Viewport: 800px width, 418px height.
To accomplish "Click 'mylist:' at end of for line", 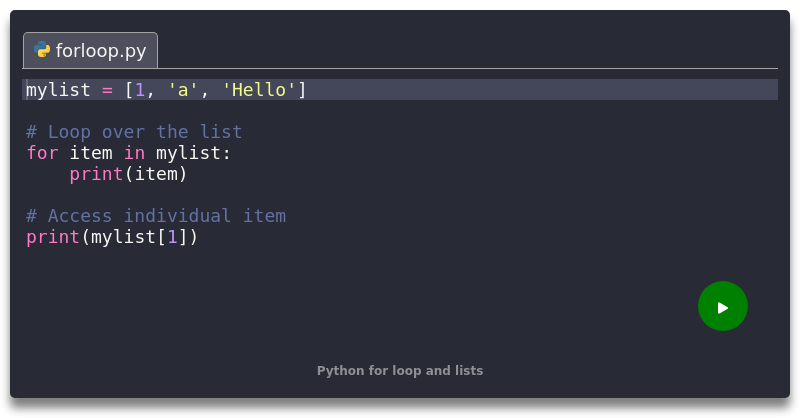I will 193,153.
